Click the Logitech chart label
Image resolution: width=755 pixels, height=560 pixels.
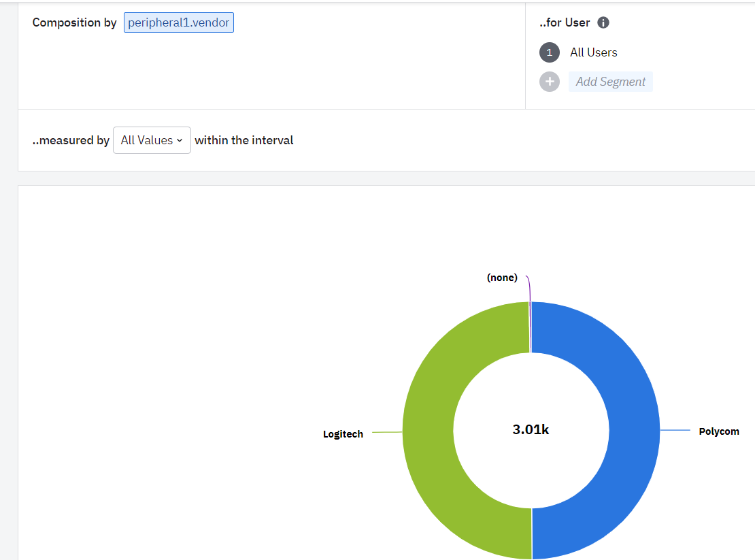coord(343,434)
